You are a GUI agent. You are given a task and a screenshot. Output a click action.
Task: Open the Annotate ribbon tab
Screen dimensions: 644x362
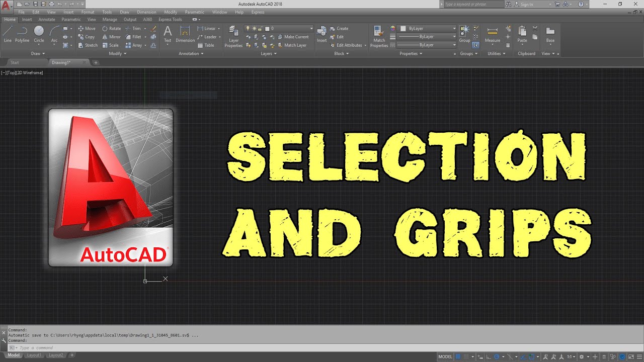(x=47, y=20)
